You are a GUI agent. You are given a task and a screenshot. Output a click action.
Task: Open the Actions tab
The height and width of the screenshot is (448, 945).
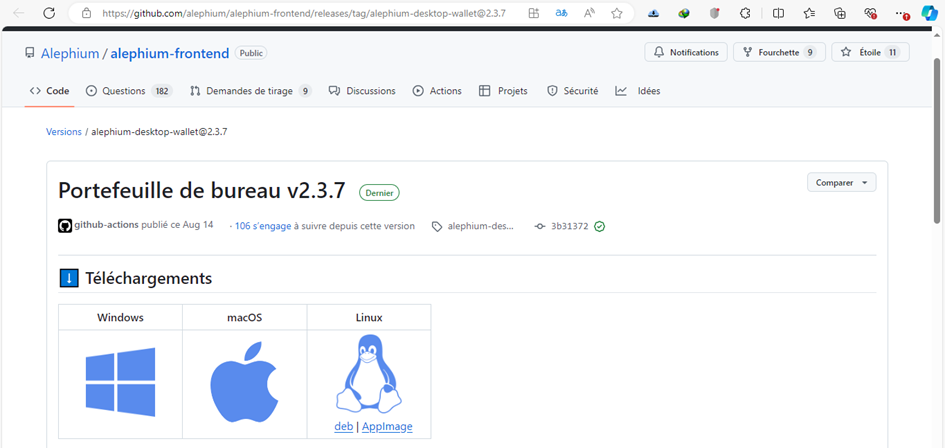[437, 91]
